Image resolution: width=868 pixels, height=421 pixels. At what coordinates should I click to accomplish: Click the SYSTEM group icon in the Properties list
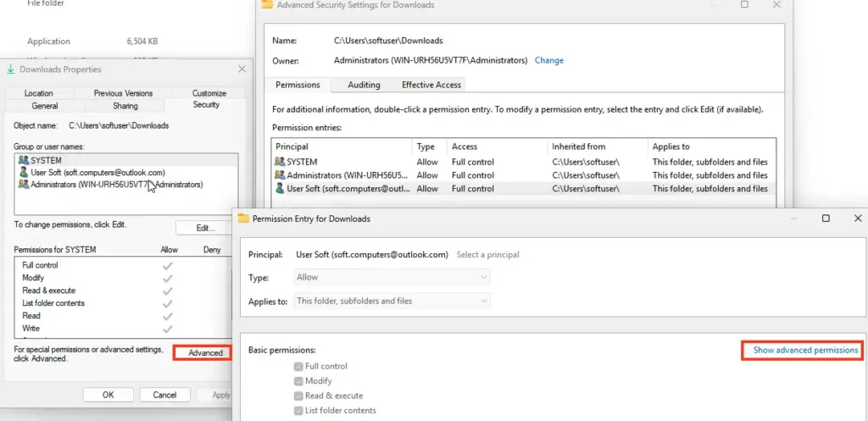tap(24, 160)
